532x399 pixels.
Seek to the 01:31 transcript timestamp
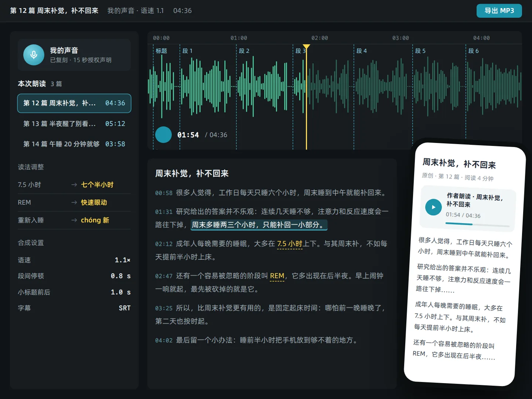(x=164, y=212)
